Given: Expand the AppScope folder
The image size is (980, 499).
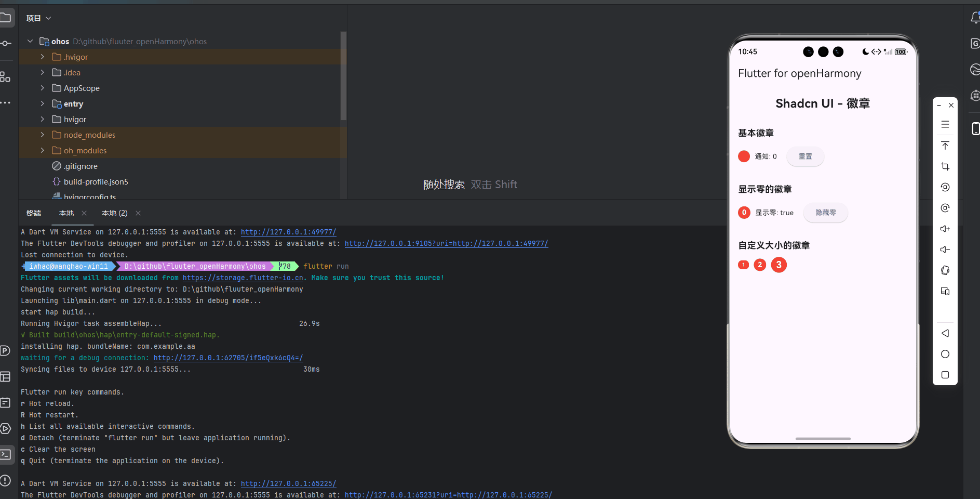Looking at the screenshot, I should pos(42,88).
